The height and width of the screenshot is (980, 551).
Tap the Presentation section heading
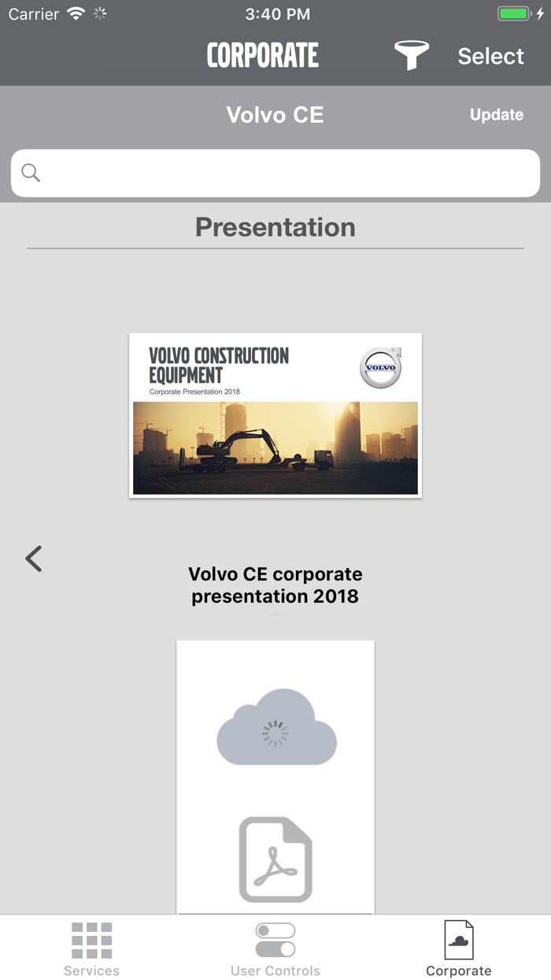tap(275, 227)
